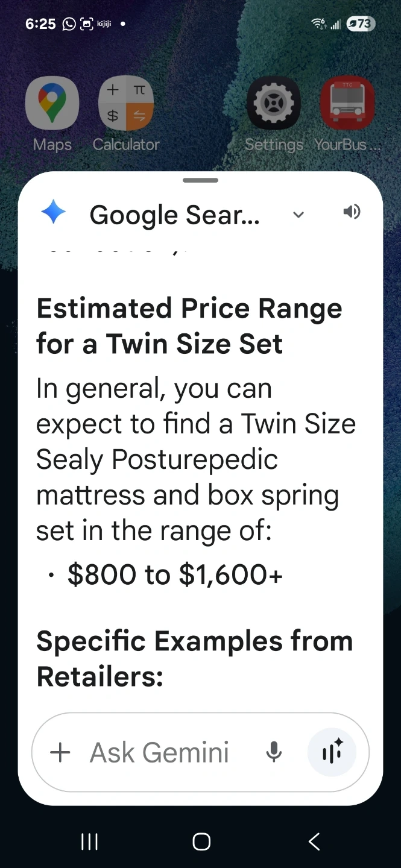The image size is (401, 868).
Task: Open the Maps app
Action: 52,104
